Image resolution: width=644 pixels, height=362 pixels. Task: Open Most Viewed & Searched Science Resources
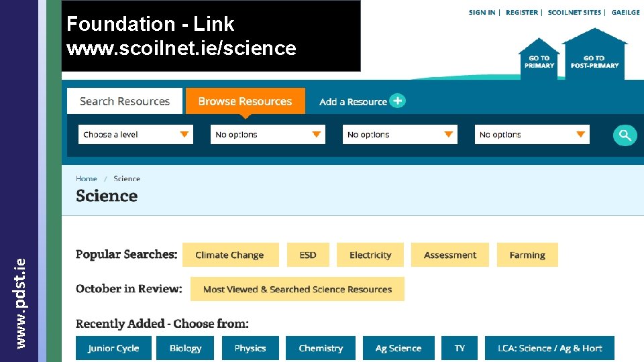[x=297, y=289]
